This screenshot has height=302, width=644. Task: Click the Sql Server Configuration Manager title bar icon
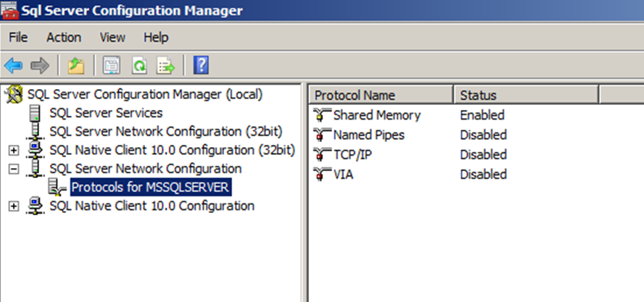click(x=9, y=11)
